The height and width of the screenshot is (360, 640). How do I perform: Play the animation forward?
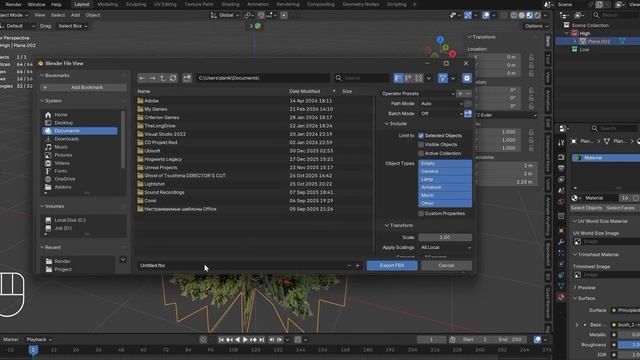click(x=245, y=339)
